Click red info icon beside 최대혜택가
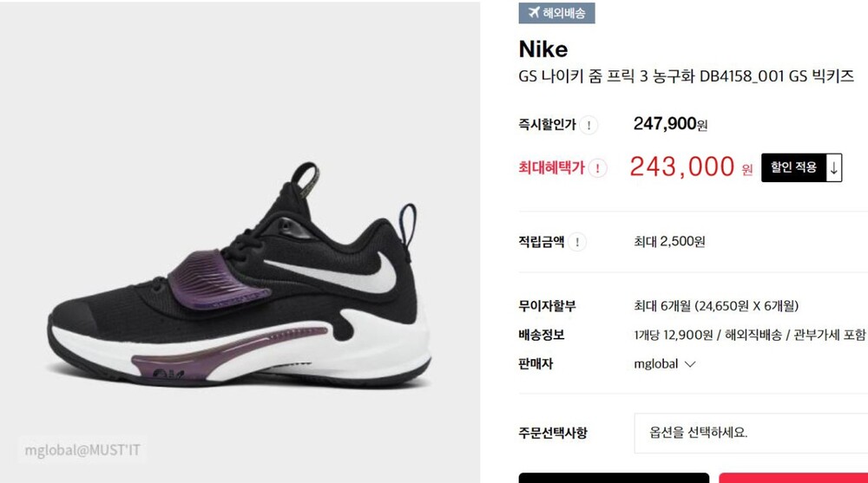This screenshot has width=868, height=483. pos(597,168)
